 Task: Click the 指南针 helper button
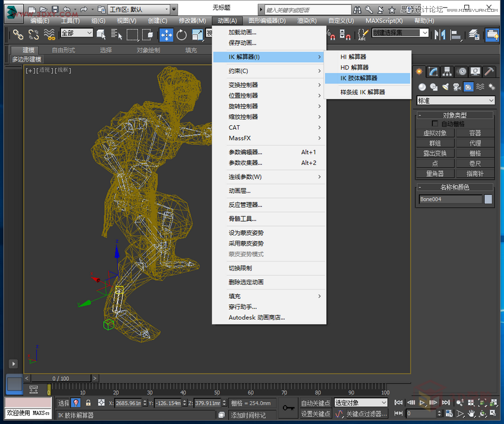tap(475, 174)
